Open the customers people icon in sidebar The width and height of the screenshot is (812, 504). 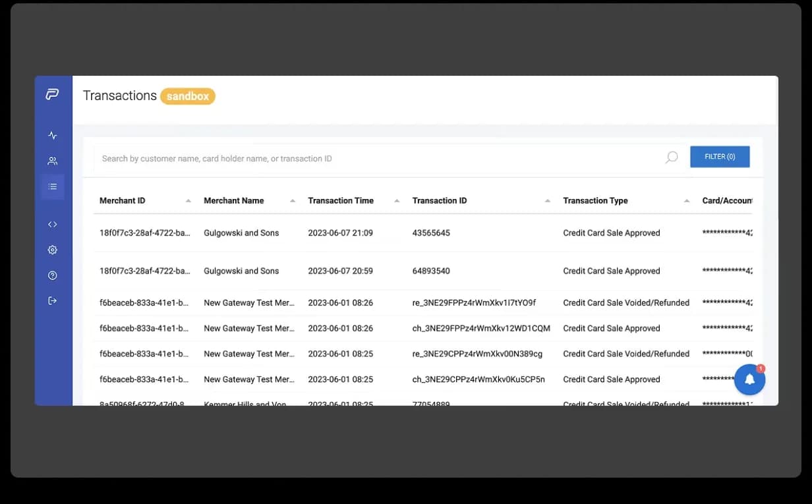coord(53,161)
